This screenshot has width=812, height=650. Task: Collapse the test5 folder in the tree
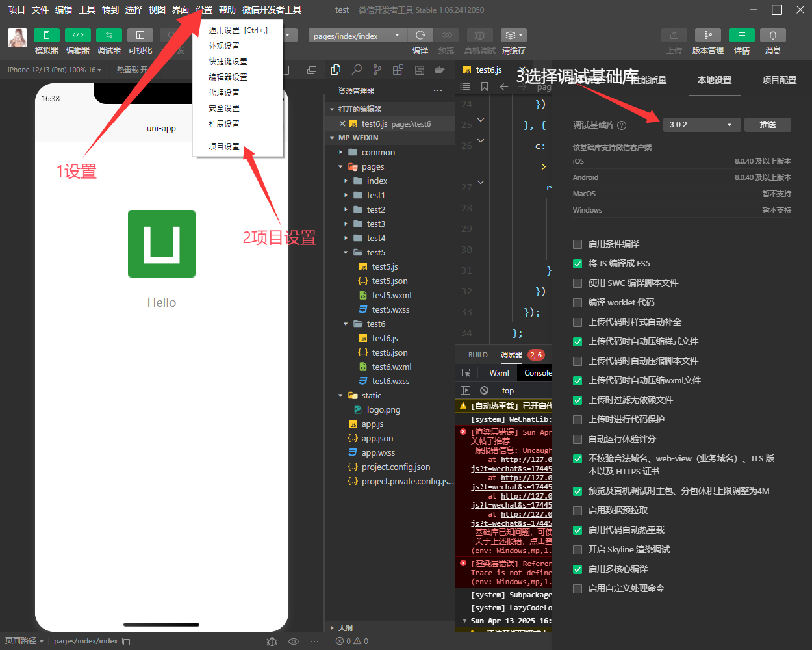click(346, 253)
